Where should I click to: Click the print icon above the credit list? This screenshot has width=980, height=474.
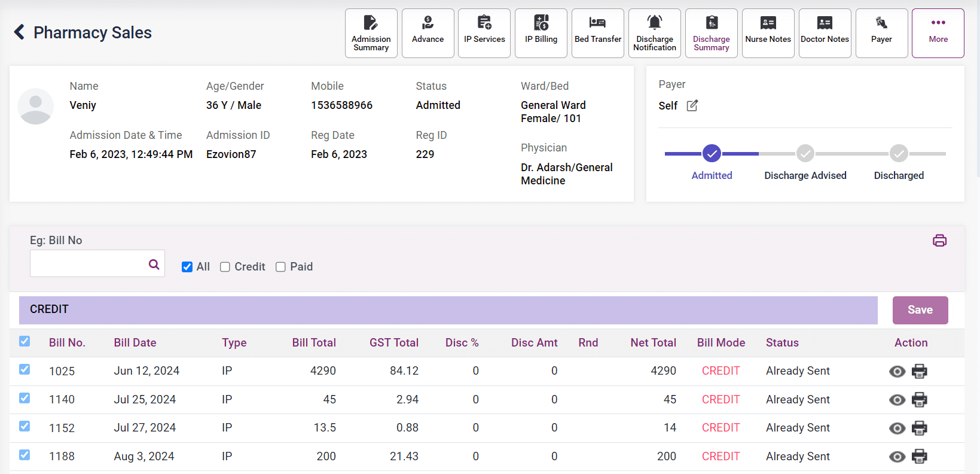point(939,241)
